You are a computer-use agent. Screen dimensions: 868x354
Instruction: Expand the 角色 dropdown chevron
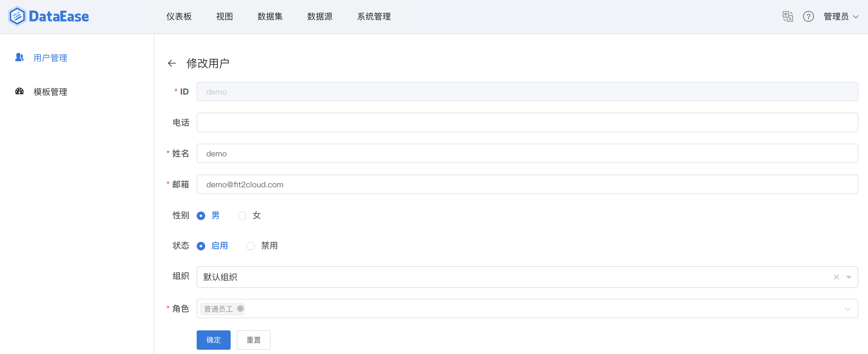847,309
